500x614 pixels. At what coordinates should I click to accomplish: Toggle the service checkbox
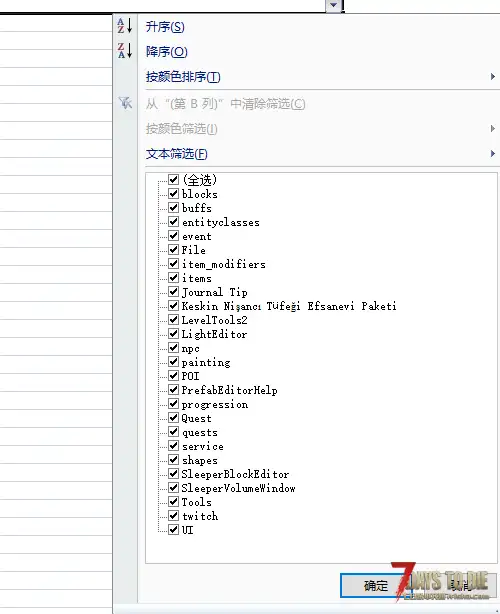click(173, 446)
